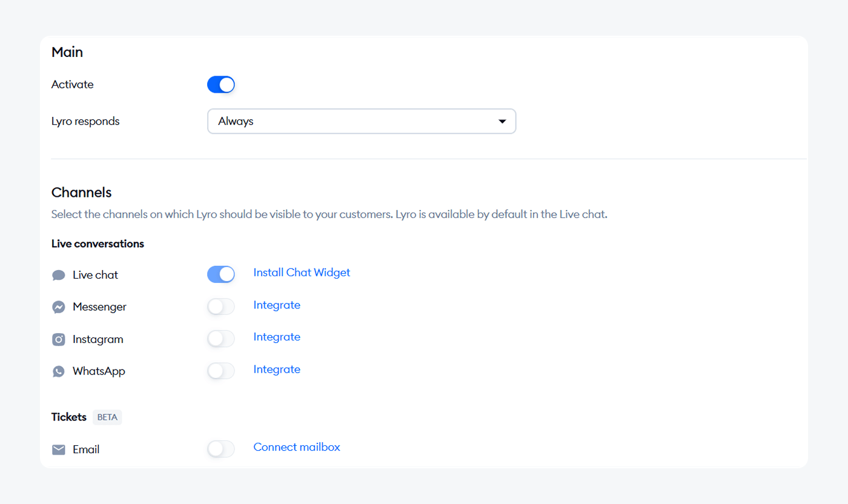Enable the WhatsApp channel toggle

(x=220, y=371)
